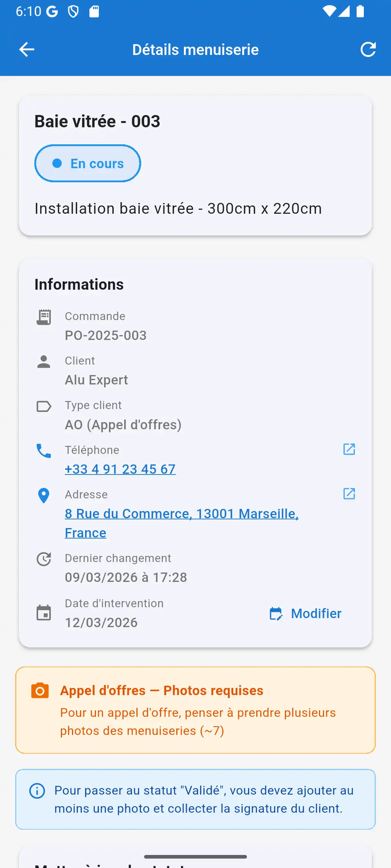
Task: Tap the En cours status chip
Action: (88, 163)
